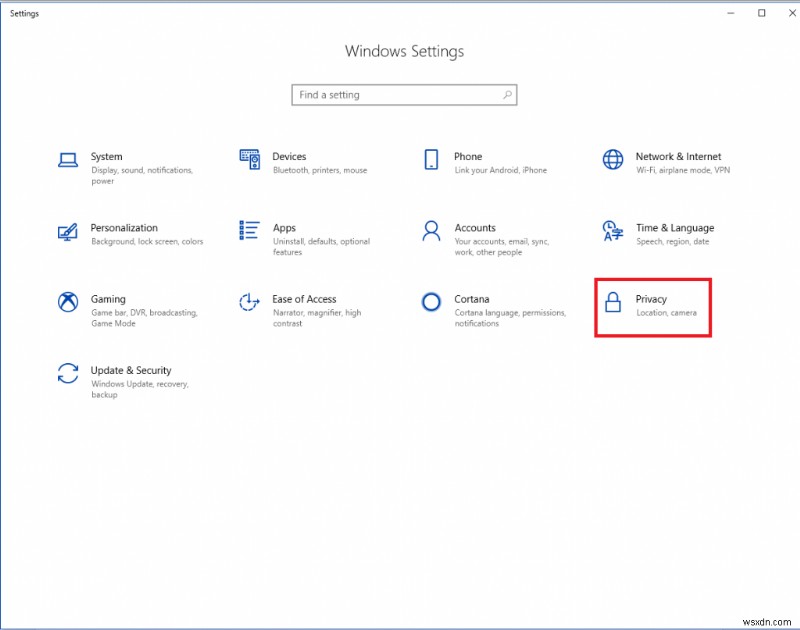Click the Phone icon
This screenshot has width=800, height=630.
point(431,160)
